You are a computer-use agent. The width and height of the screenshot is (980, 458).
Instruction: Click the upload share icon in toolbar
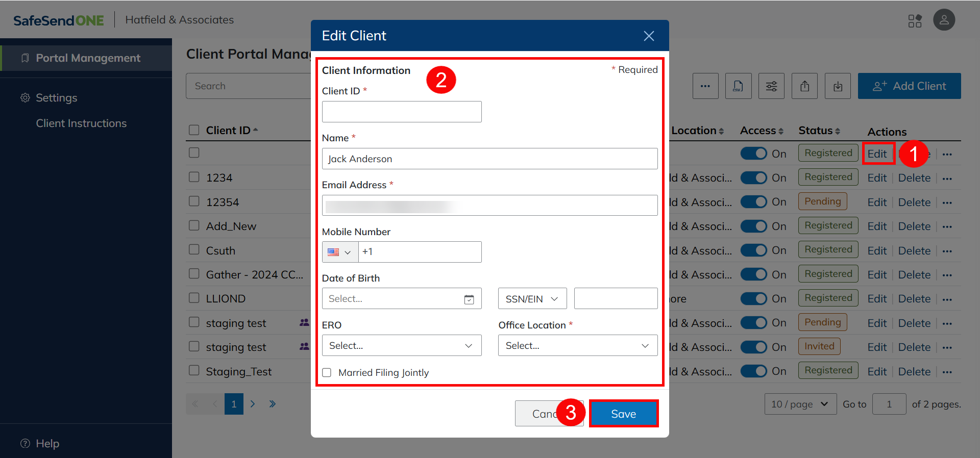(x=804, y=86)
